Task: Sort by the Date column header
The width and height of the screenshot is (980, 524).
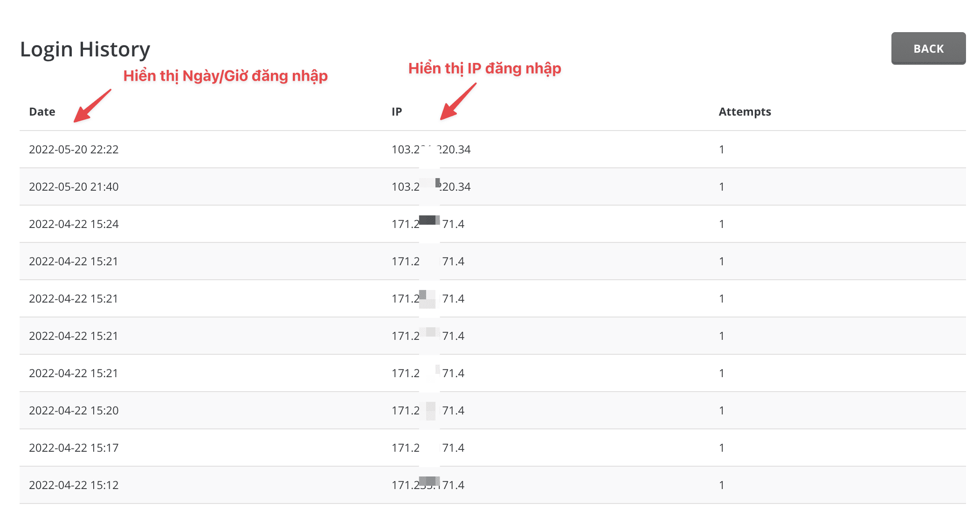Action: 42,111
